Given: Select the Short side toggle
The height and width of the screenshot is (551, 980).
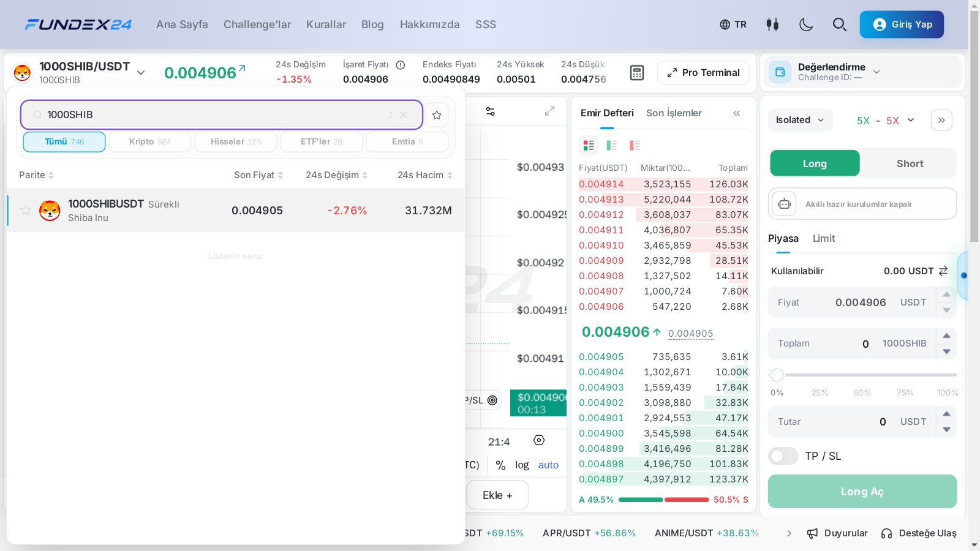Looking at the screenshot, I should (x=910, y=163).
